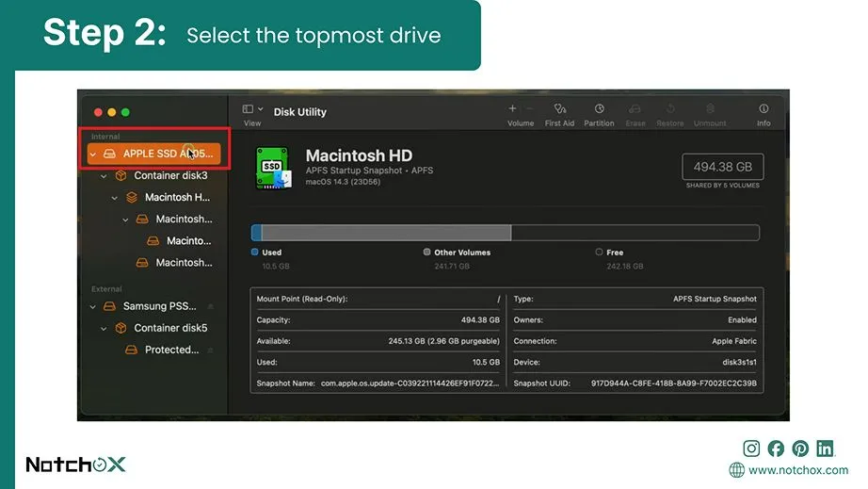
Task: Click the Internal sidebar section header
Action: (x=105, y=137)
